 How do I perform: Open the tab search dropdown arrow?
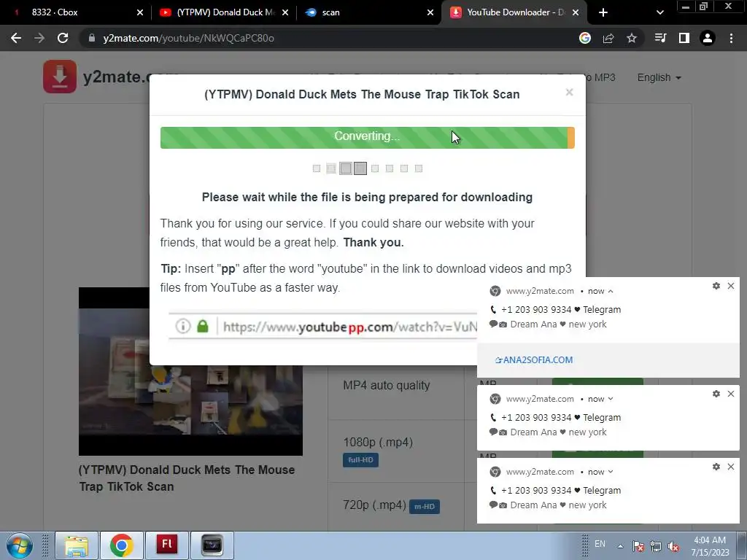click(659, 12)
